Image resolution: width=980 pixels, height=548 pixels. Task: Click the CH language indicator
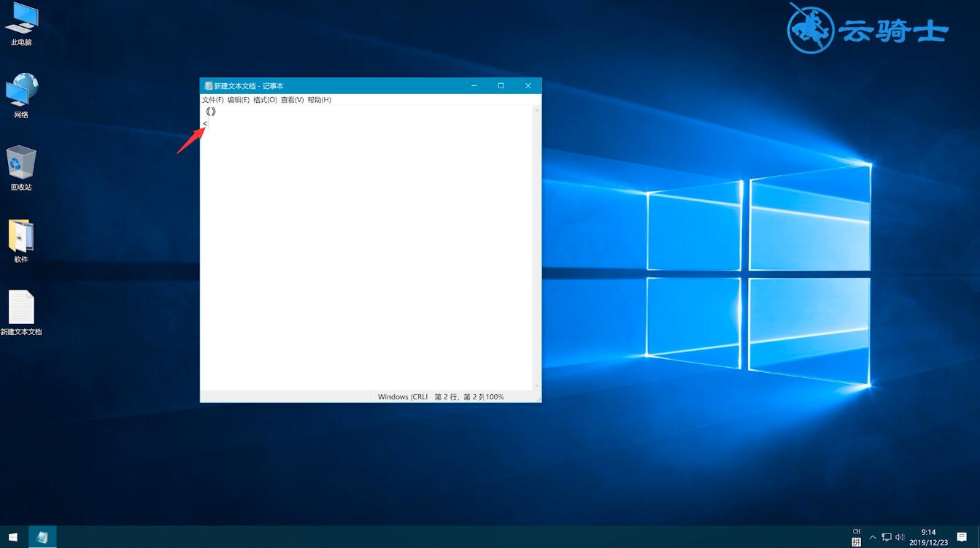click(x=857, y=531)
